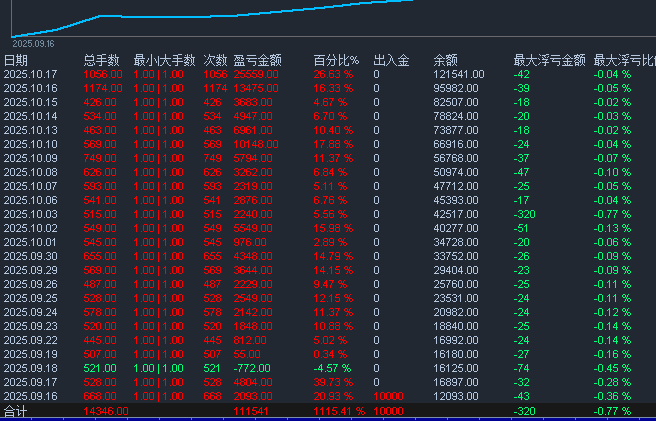Sort by the 总手数 column header

[101, 60]
